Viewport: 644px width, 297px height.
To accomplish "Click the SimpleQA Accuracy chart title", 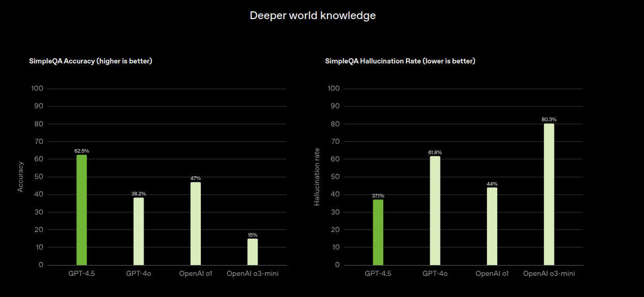I will coord(90,61).
